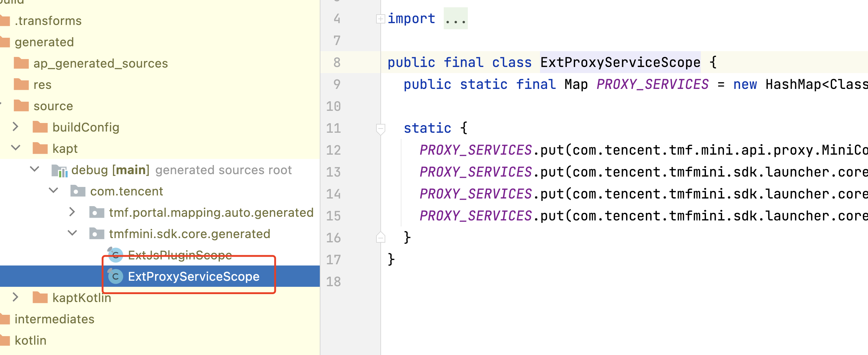Image resolution: width=868 pixels, height=355 pixels.
Task: Click the ap_generated_sources folder icon
Action: pos(21,63)
